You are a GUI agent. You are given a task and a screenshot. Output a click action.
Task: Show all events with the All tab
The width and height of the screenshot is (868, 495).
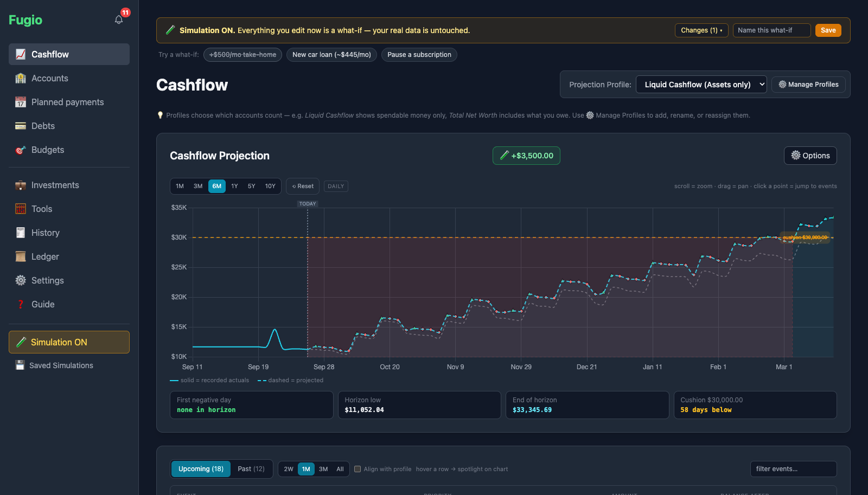(x=340, y=469)
